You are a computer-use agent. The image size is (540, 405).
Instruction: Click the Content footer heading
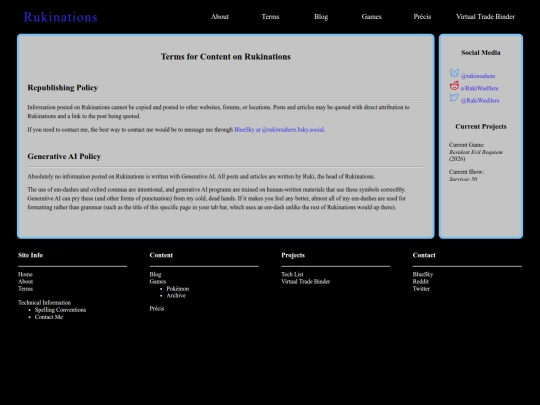(161, 255)
